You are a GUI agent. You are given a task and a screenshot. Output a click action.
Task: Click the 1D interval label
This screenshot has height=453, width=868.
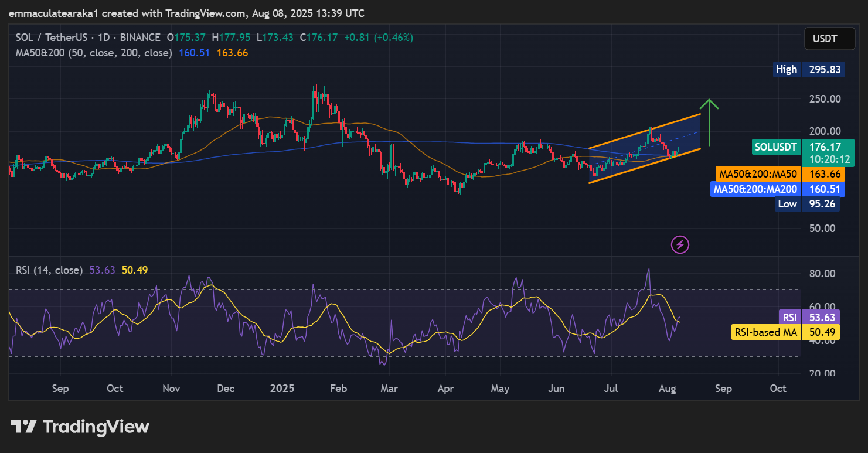(104, 38)
